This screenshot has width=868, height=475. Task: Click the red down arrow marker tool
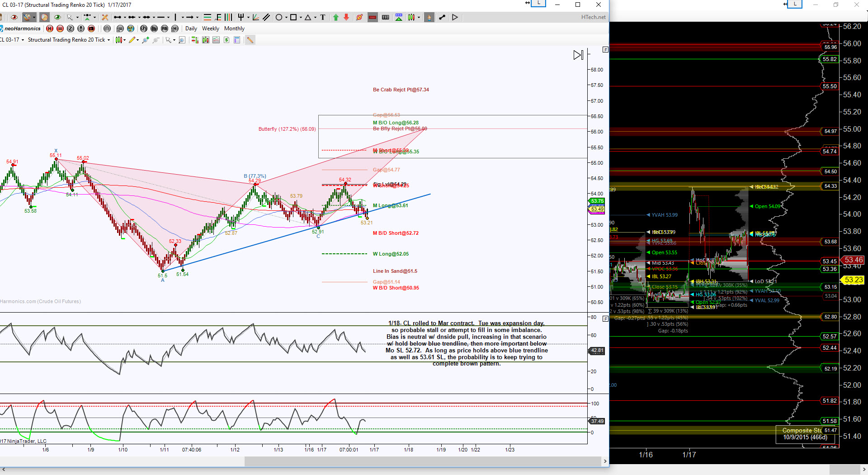pos(346,17)
